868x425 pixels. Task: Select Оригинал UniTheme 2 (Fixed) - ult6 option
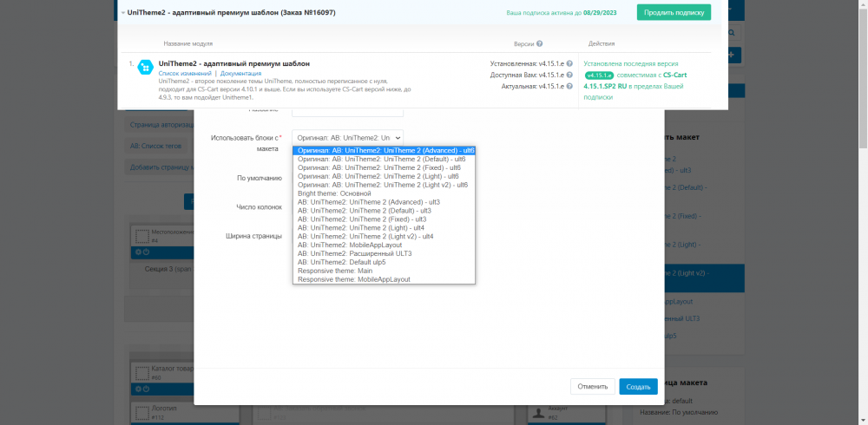378,168
